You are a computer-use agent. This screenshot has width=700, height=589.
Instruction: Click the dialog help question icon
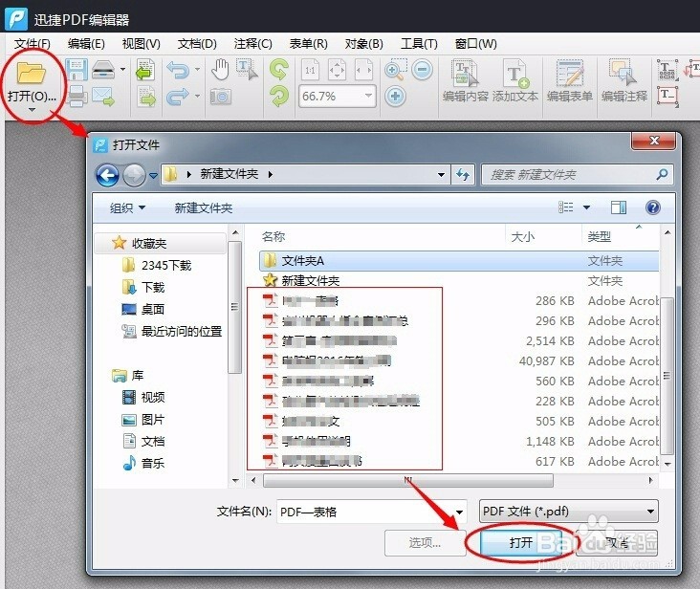tap(653, 207)
